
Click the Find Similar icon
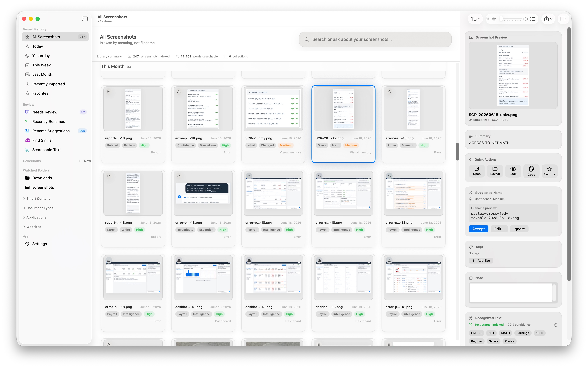(27, 140)
